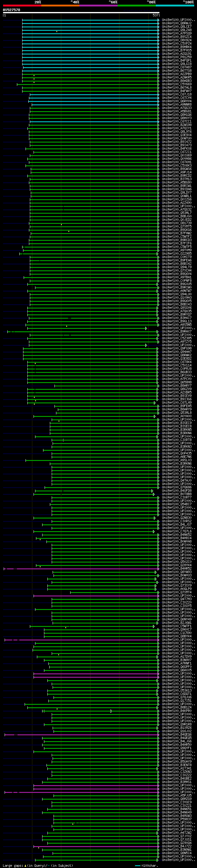Pick the subject UniRef100_A7QG33
This screenshot has width=197, height=868.
177,108
